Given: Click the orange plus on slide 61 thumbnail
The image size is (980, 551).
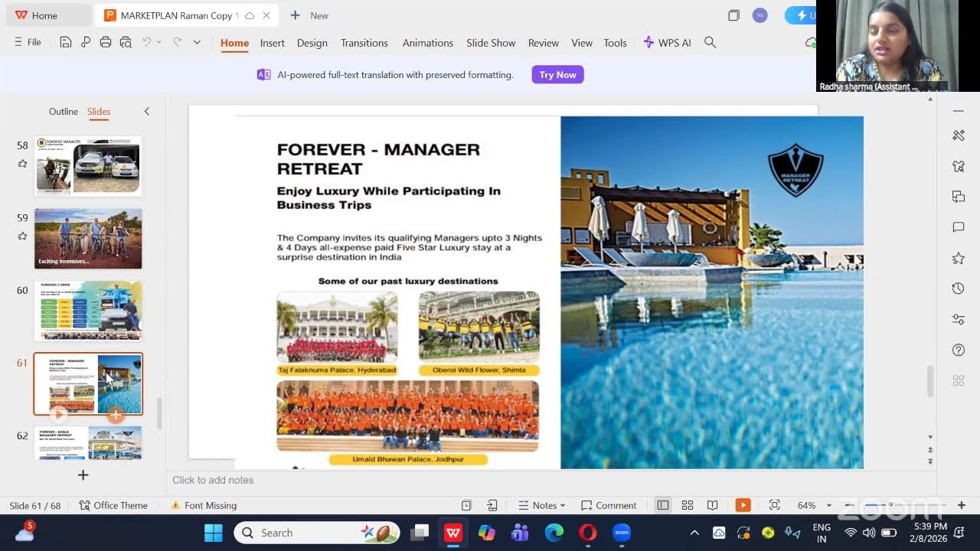Looking at the screenshot, I should 115,415.
